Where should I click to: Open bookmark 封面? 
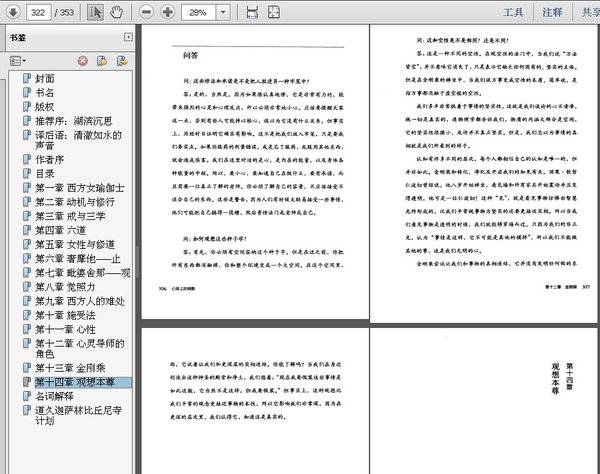[45, 78]
